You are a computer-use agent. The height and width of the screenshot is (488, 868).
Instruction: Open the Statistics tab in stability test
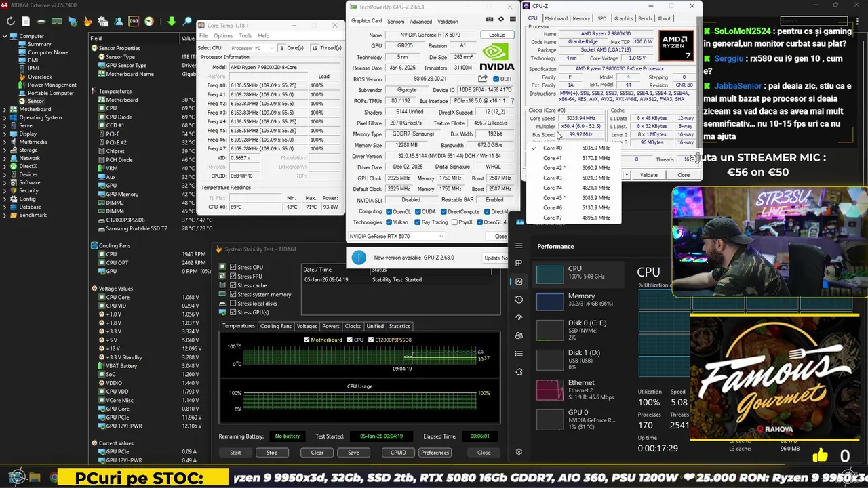click(399, 326)
